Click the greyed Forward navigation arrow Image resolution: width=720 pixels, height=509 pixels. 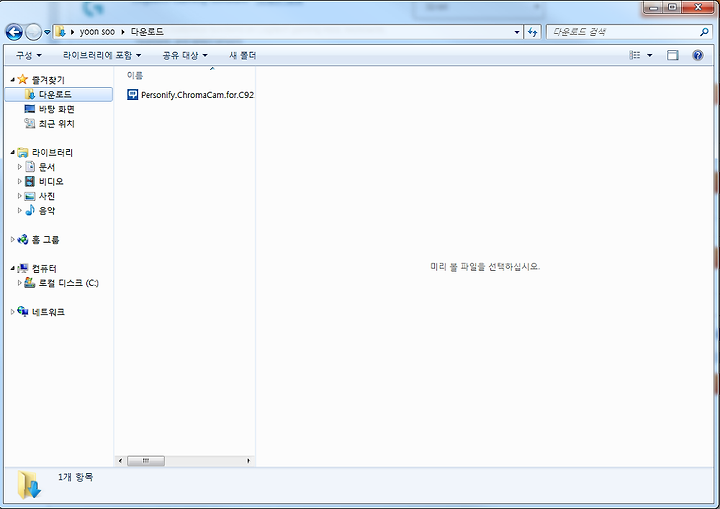tap(33, 32)
